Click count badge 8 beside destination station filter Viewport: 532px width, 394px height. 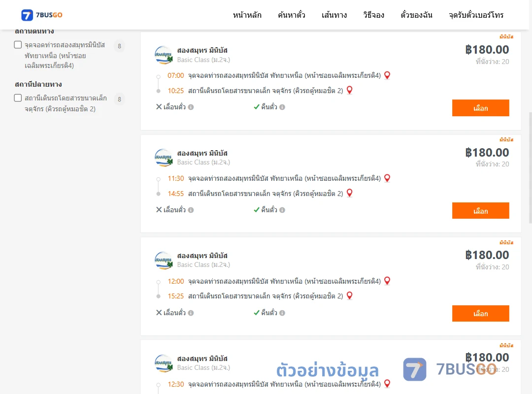[119, 99]
